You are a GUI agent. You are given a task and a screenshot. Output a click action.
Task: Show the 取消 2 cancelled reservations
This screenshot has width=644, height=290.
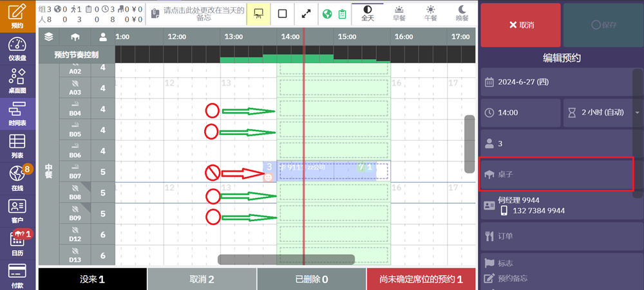[202, 279]
